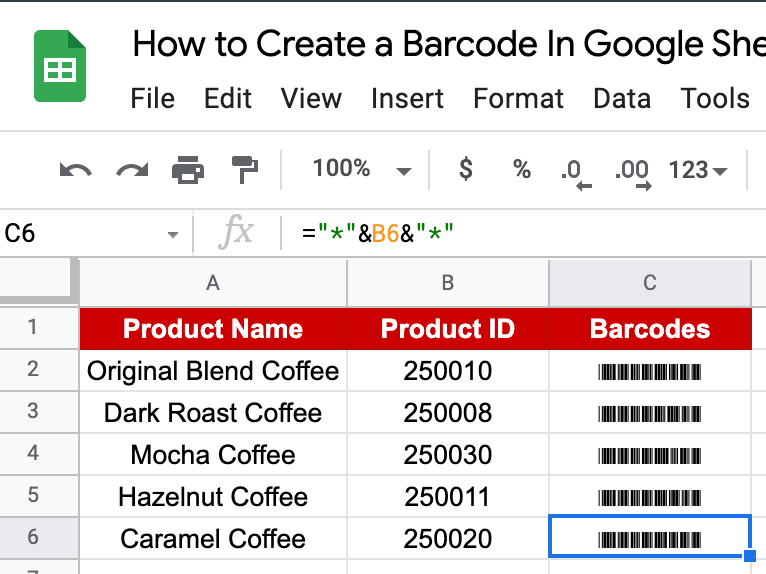Select row 2 header

(x=39, y=370)
